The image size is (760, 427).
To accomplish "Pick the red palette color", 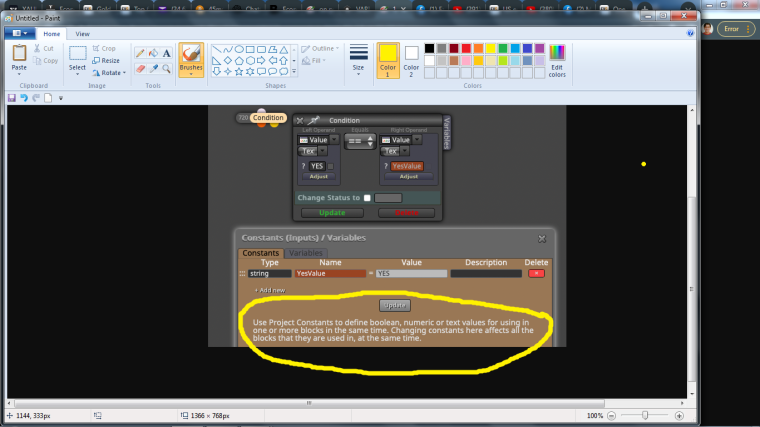I will click(466, 48).
